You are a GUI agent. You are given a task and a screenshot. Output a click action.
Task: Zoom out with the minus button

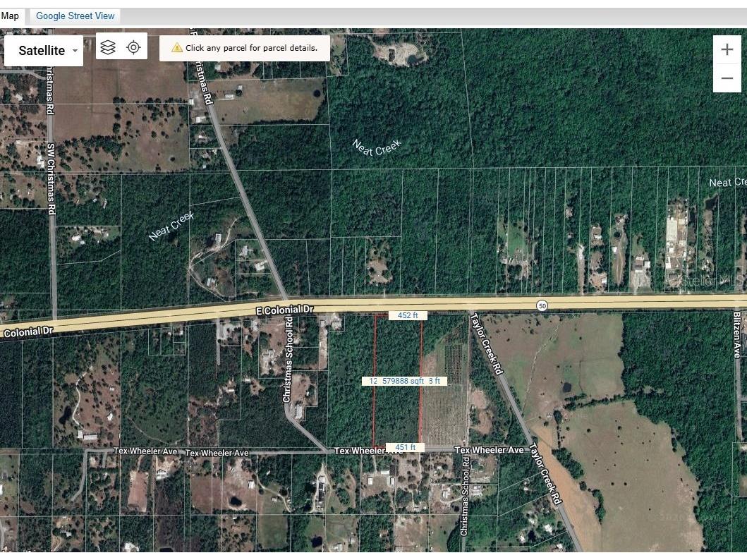point(727,78)
